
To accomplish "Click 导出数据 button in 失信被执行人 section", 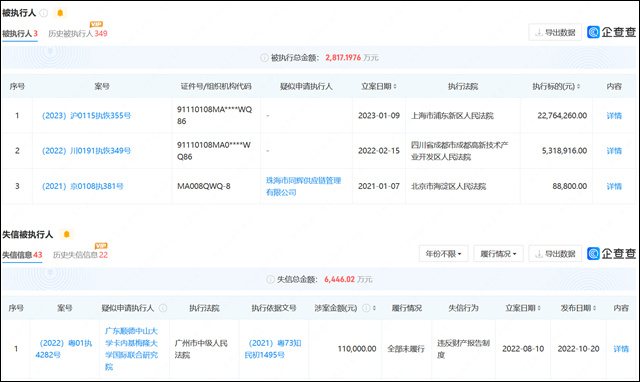I will (x=555, y=254).
